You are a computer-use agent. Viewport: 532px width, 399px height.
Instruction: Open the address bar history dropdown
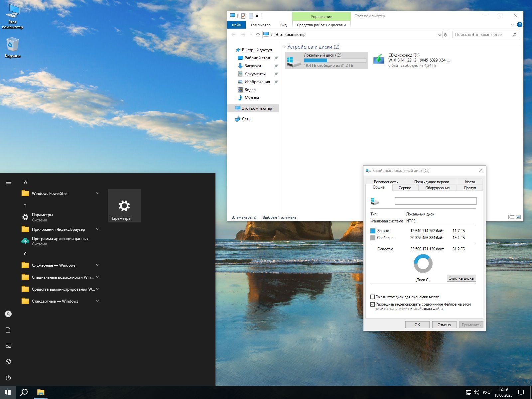tap(440, 35)
